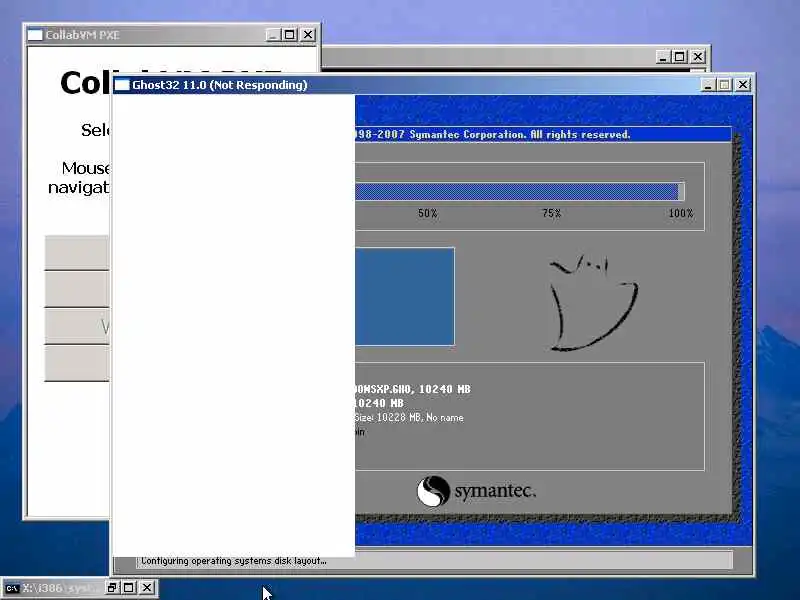Click the GHO image line showing 10240 MB
This screenshot has height=600, width=800.
point(413,389)
